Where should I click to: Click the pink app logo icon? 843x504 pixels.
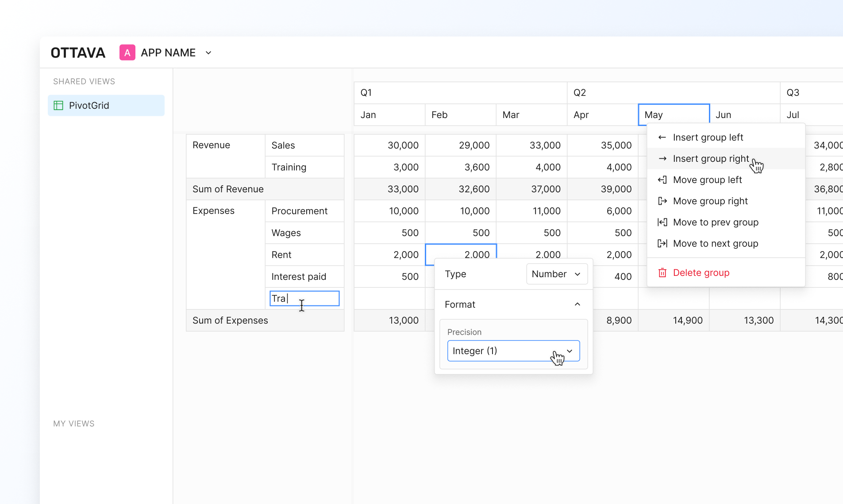127,53
